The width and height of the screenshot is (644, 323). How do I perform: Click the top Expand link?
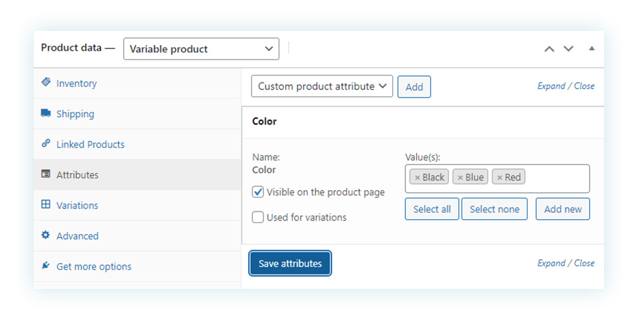[x=551, y=86]
